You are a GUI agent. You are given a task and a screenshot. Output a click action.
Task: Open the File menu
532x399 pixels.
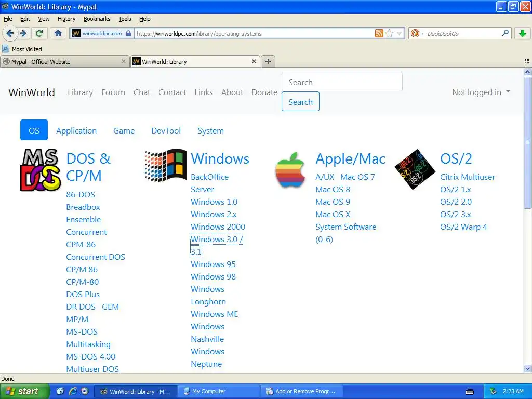pyautogui.click(x=8, y=19)
